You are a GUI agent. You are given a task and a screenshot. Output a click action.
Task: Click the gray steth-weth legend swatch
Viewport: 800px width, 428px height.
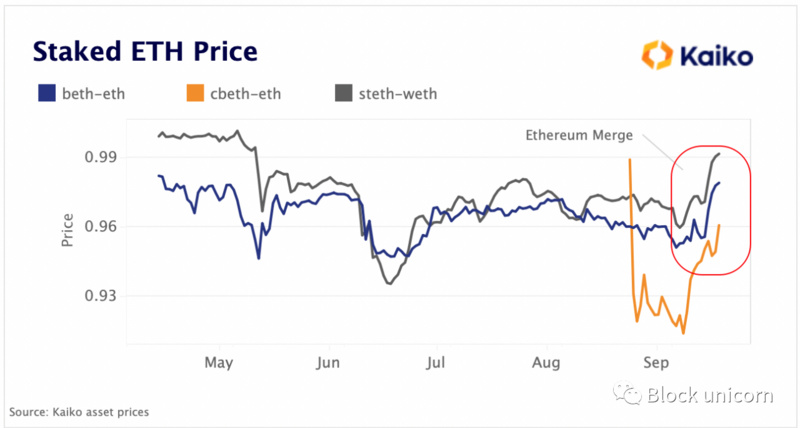coord(343,93)
